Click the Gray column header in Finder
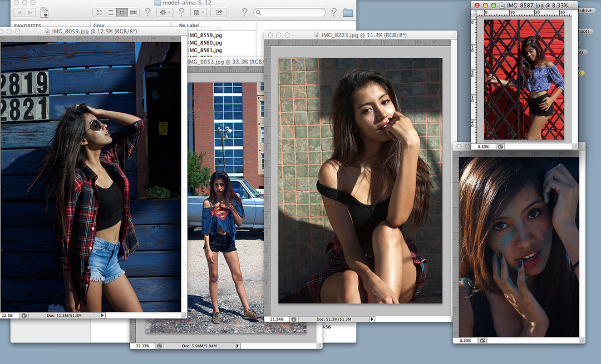601x364 pixels. [x=99, y=25]
